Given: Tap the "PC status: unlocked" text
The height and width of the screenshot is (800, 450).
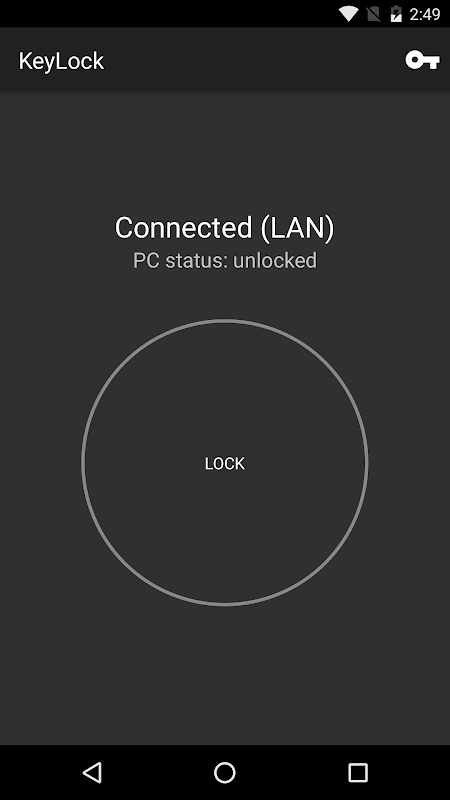Looking at the screenshot, I should [224, 260].
